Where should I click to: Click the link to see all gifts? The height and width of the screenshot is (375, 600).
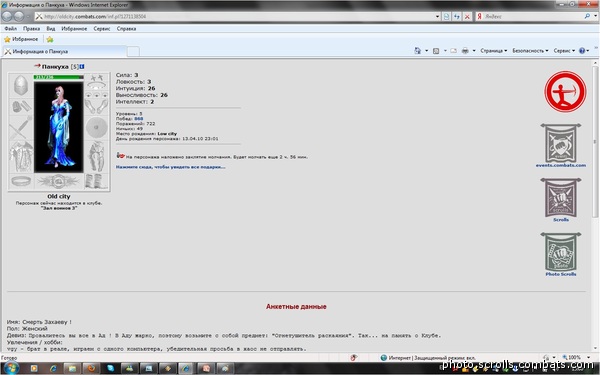pyautogui.click(x=171, y=167)
